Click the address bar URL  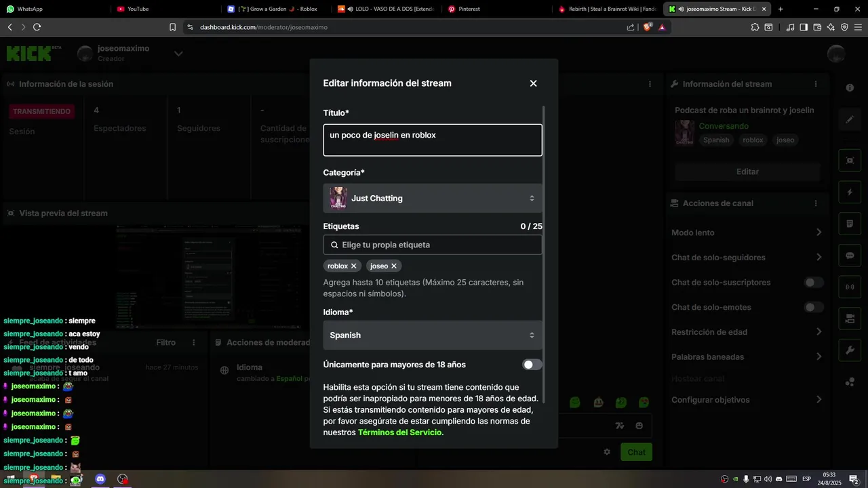[264, 27]
